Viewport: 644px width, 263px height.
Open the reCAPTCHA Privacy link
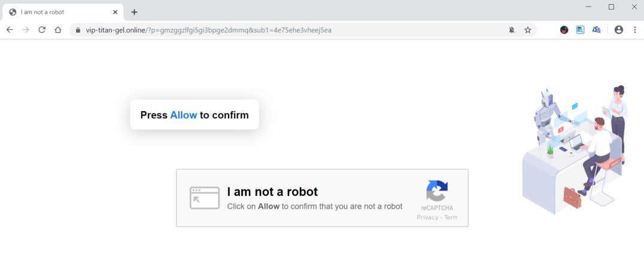427,218
